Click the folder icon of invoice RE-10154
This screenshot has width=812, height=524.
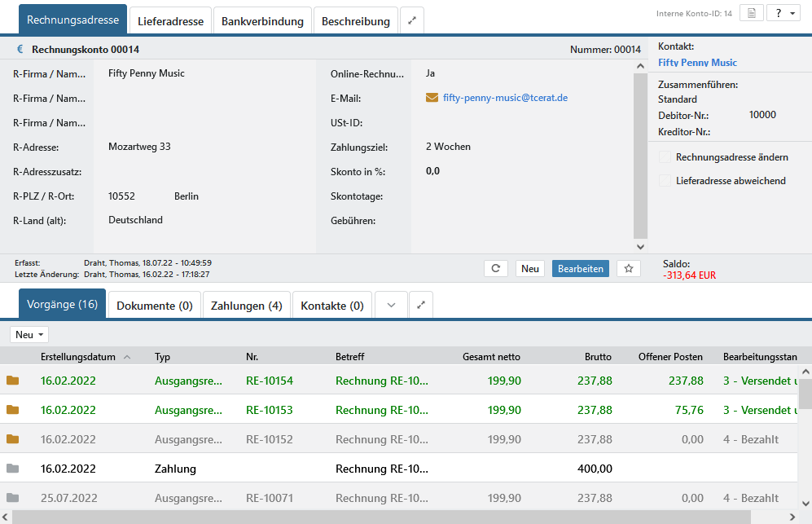pos(12,381)
